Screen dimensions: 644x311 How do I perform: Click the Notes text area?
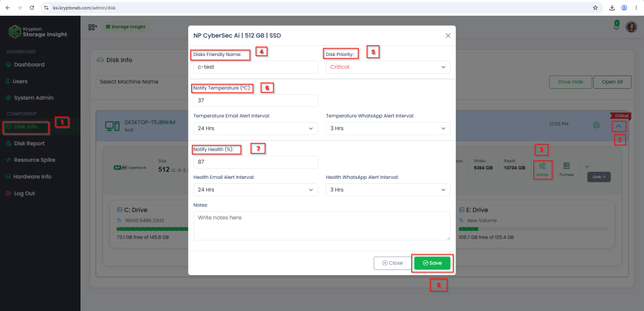pos(321,225)
